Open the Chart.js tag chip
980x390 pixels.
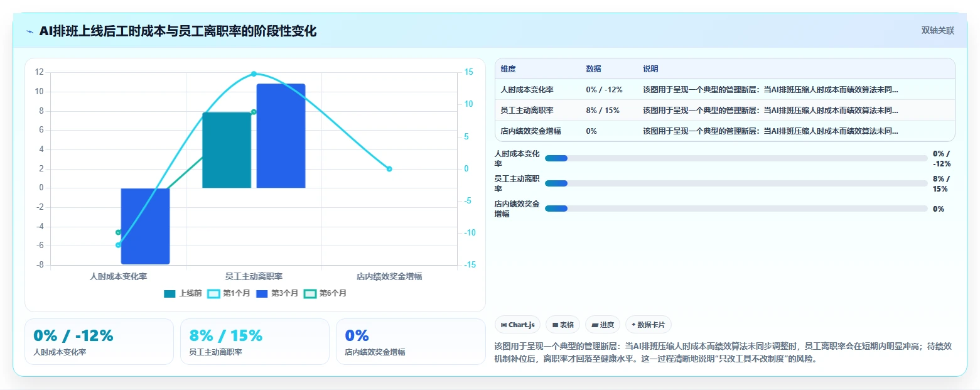coord(517,325)
